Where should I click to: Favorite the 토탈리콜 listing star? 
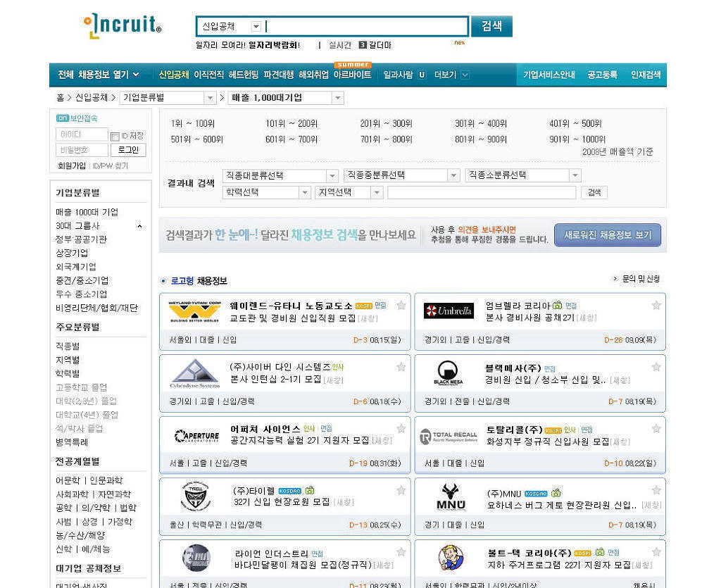pyautogui.click(x=656, y=428)
